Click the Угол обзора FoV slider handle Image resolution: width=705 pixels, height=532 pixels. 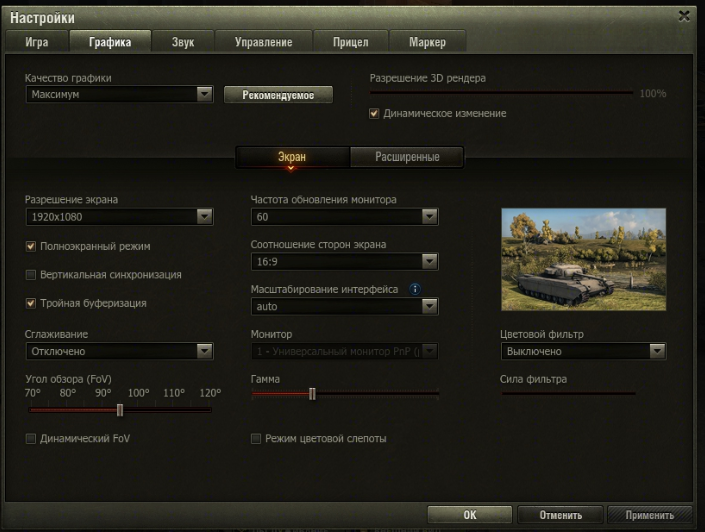tap(120, 410)
